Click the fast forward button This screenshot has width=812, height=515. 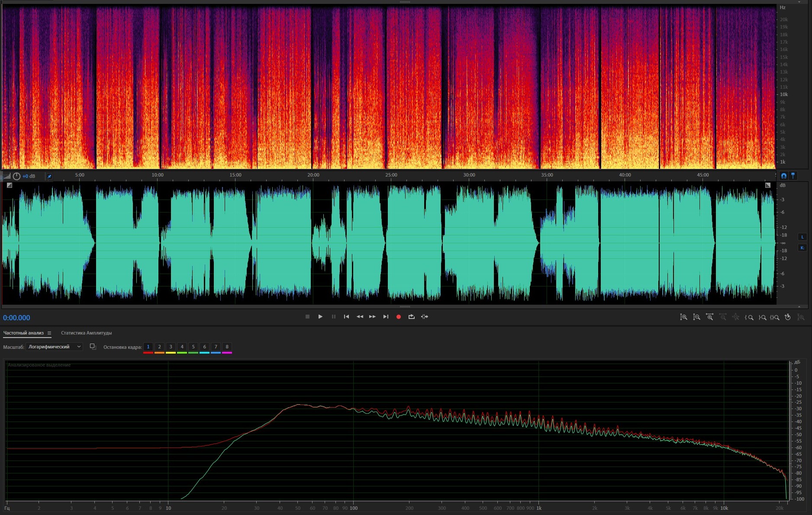pos(372,317)
